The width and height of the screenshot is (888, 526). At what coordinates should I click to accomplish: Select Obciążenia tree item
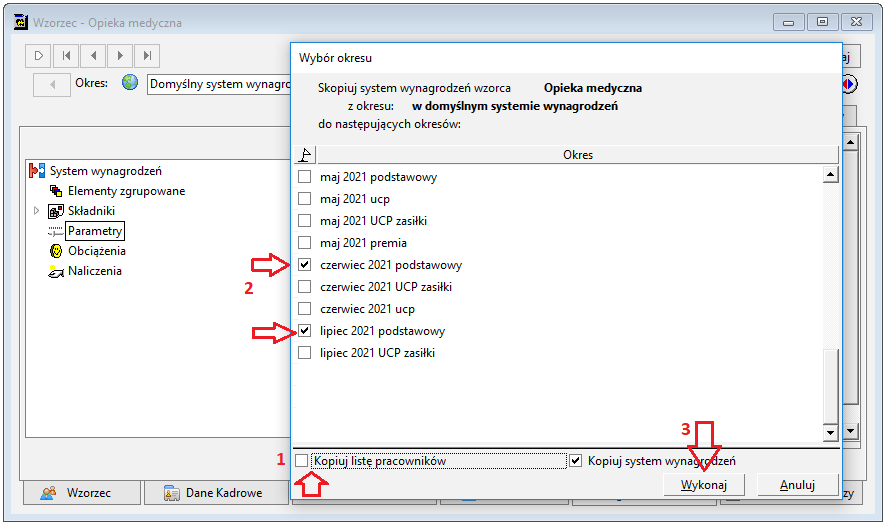click(x=97, y=251)
